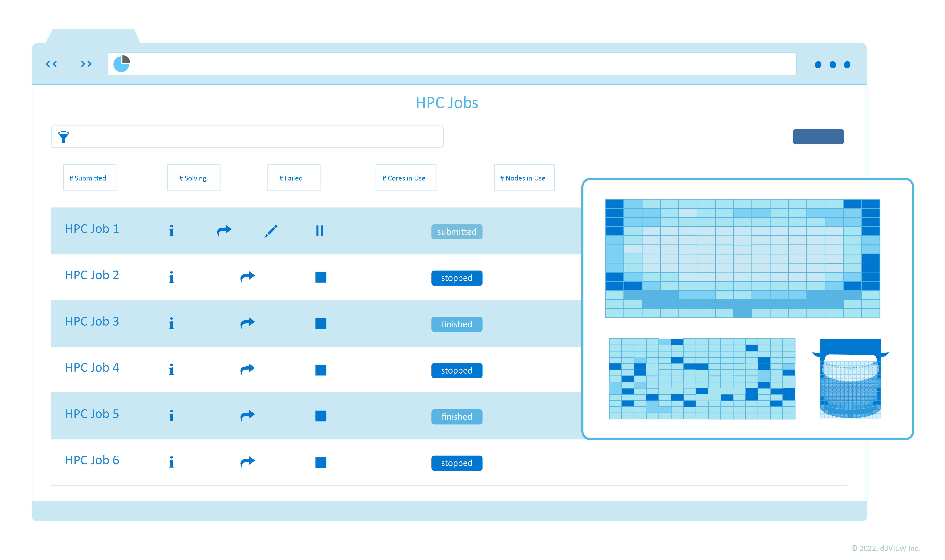The image size is (945, 560).
Task: Click the stop square for HPC Job 6
Action: pyautogui.click(x=321, y=462)
